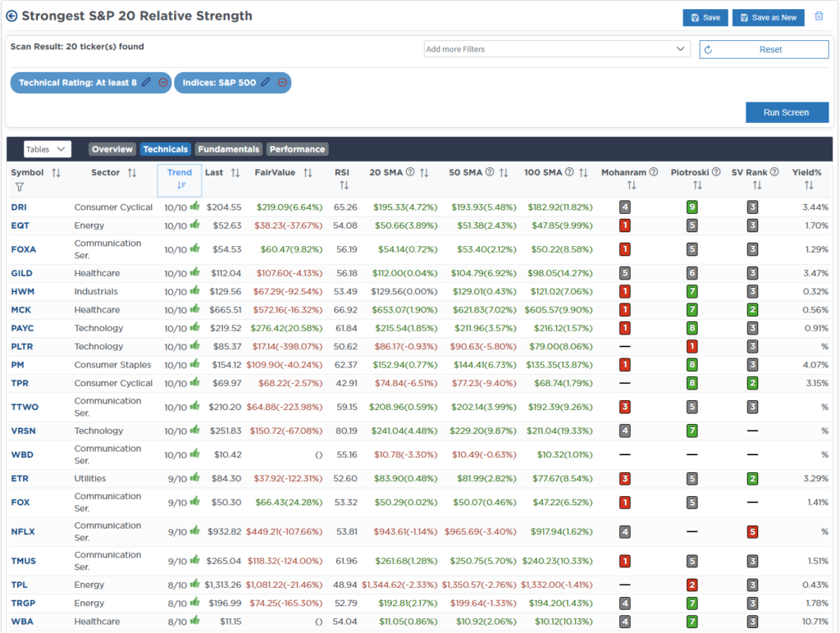Click WBA yield 10.71%
This screenshot has width=840, height=633.
tap(815, 622)
